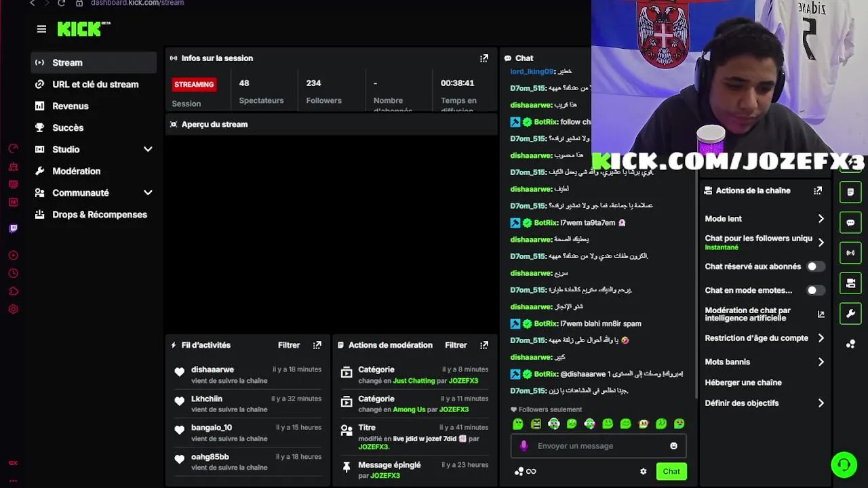Click follower dishaaarwe in Fil d'activités
868x488 pixels.
pos(212,370)
